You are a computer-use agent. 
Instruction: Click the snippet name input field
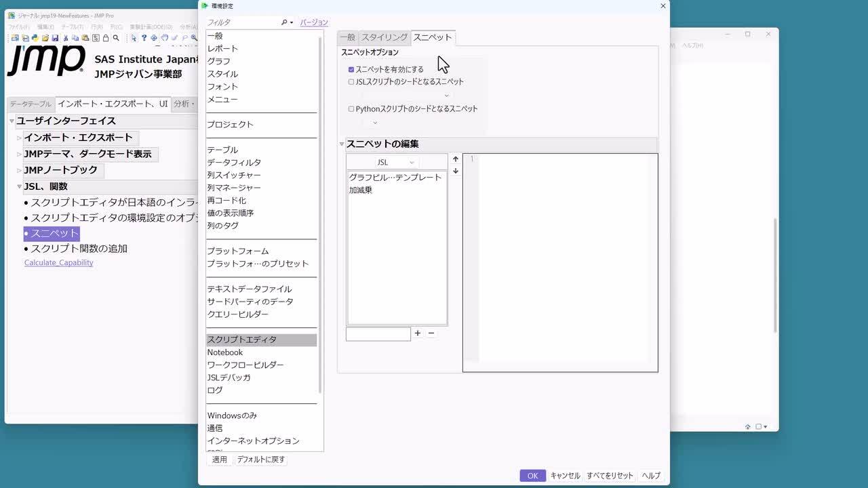click(x=378, y=333)
